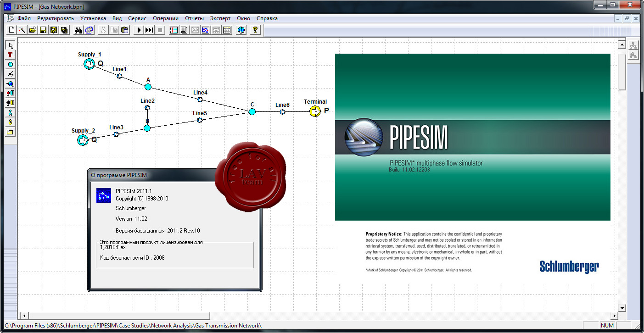Open the Сервис menu
The width and height of the screenshot is (644, 333).
click(137, 18)
